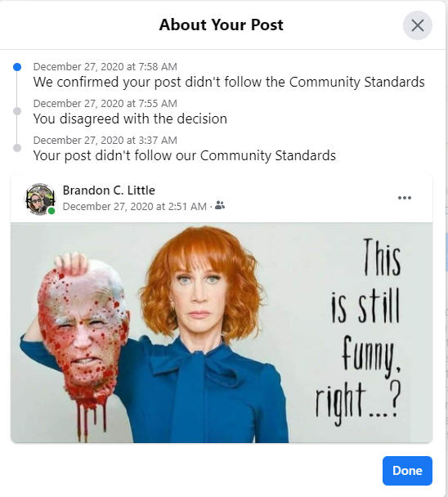This screenshot has height=497, width=448.
Task: Click the friends audience icon beside the timestamp
Action: point(220,205)
